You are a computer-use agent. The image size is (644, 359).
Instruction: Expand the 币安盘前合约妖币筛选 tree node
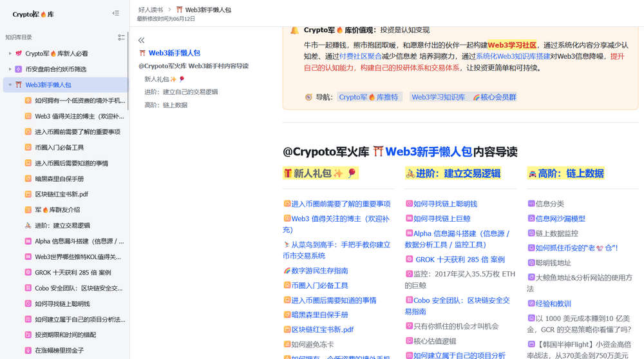point(10,69)
